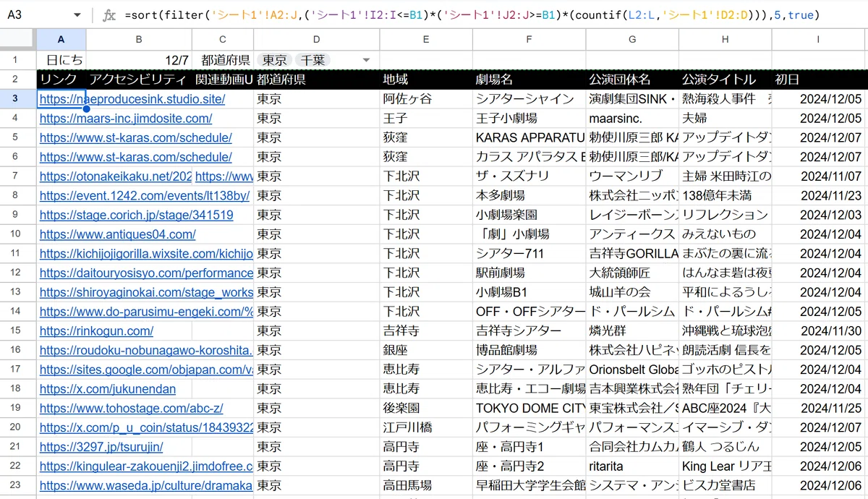Click the select-all corner box
868x499 pixels.
18,39
